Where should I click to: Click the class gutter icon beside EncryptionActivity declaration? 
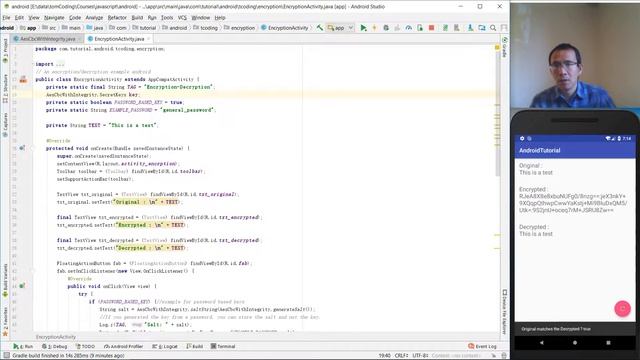23,79
